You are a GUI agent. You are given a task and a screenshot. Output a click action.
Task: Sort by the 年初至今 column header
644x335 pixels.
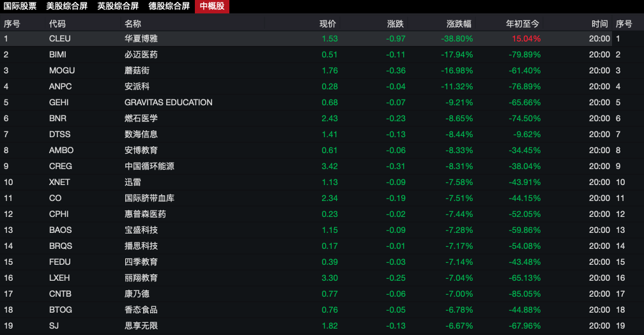522,24
